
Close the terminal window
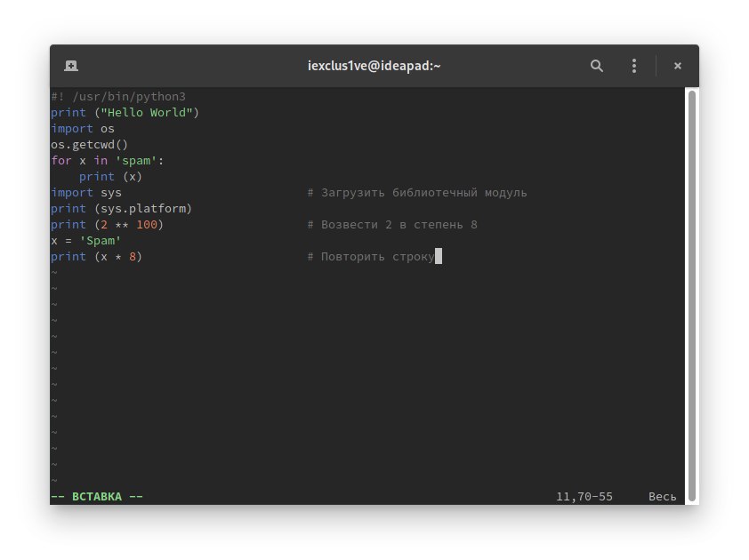pos(677,66)
